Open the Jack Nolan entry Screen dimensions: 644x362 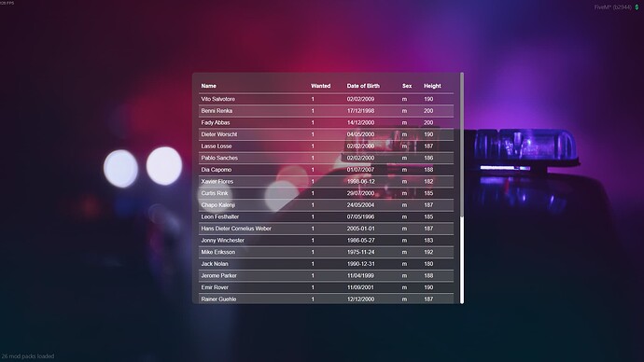pyautogui.click(x=326, y=264)
